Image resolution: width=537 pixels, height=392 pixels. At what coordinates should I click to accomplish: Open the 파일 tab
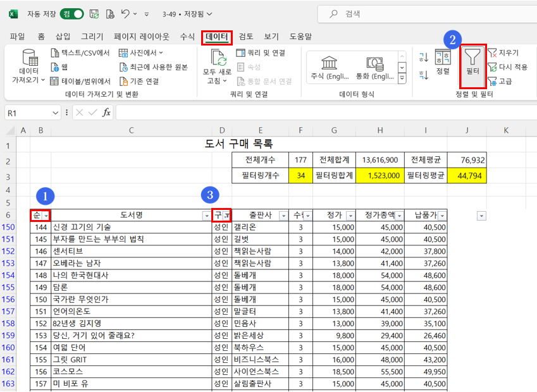coord(17,37)
